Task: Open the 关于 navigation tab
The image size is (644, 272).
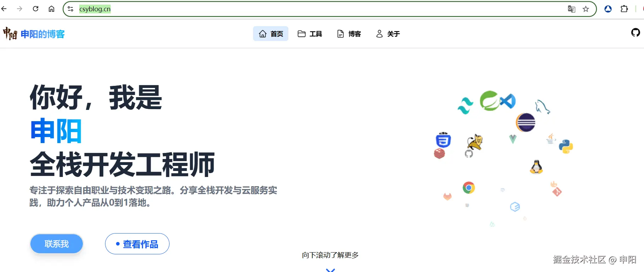Action: coord(388,34)
